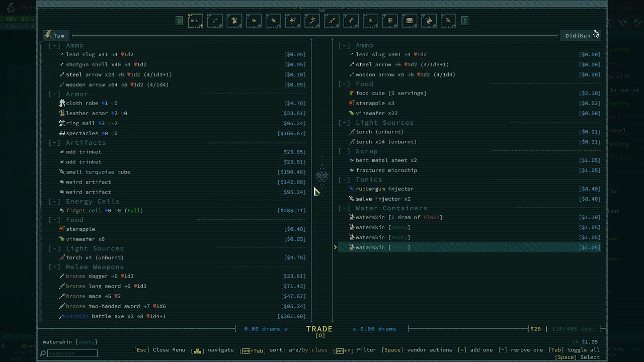Click the Tam character icon in header
The width and height of the screenshot is (644, 362).
(x=49, y=35)
